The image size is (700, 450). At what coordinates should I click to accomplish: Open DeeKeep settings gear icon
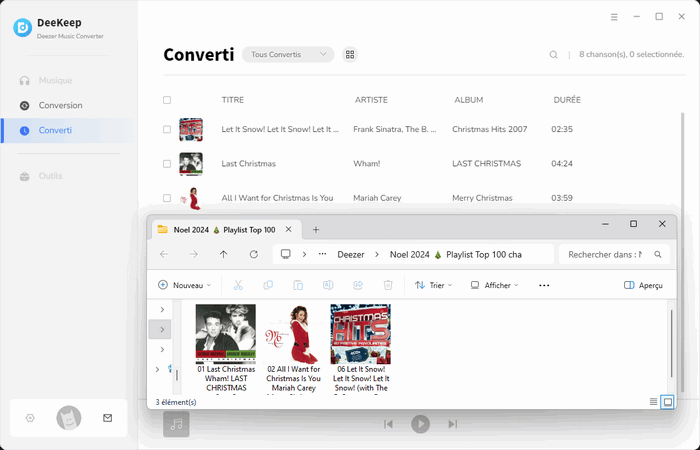pos(30,418)
